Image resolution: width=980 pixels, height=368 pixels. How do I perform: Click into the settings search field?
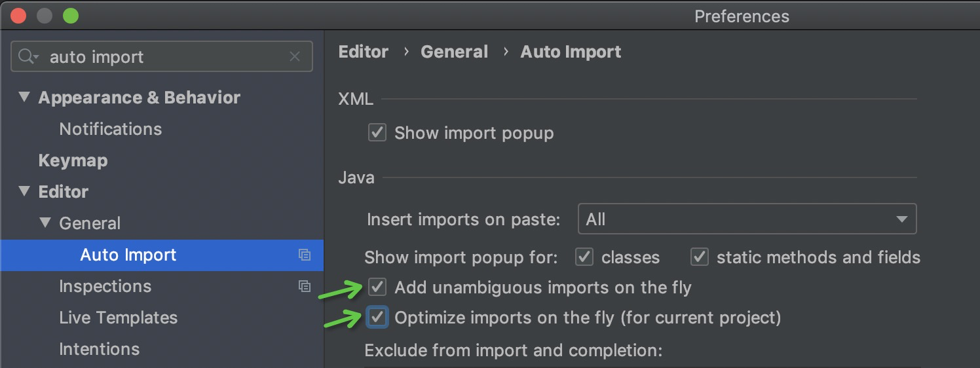click(x=164, y=57)
